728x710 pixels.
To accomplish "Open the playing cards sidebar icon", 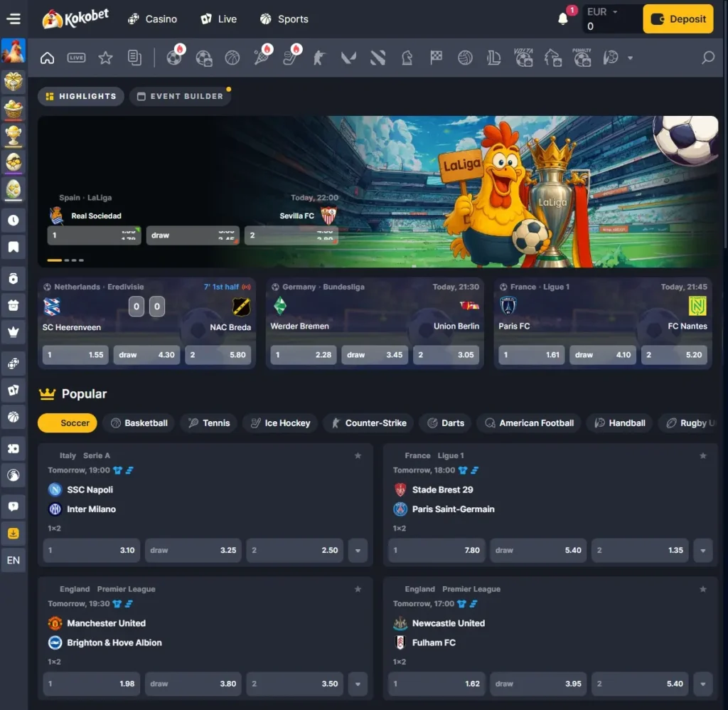I will point(13,390).
